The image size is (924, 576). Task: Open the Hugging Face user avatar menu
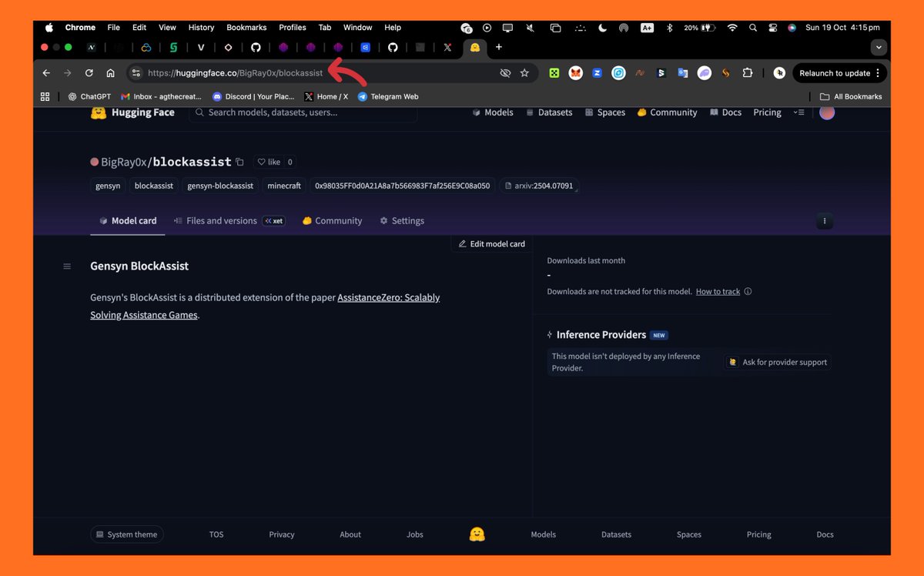pyautogui.click(x=827, y=112)
